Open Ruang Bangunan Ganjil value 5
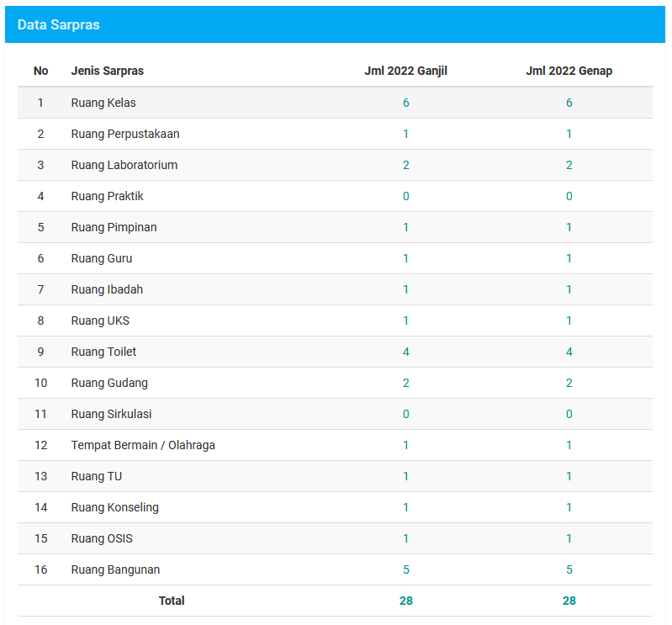 406,569
